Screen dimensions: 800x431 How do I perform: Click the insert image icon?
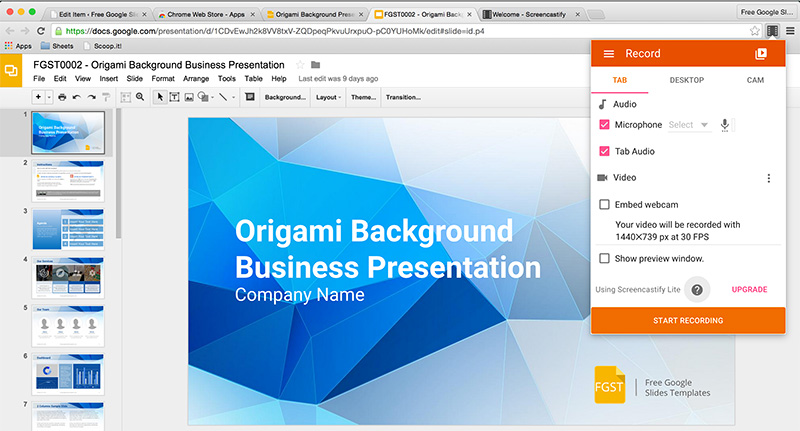click(x=189, y=97)
